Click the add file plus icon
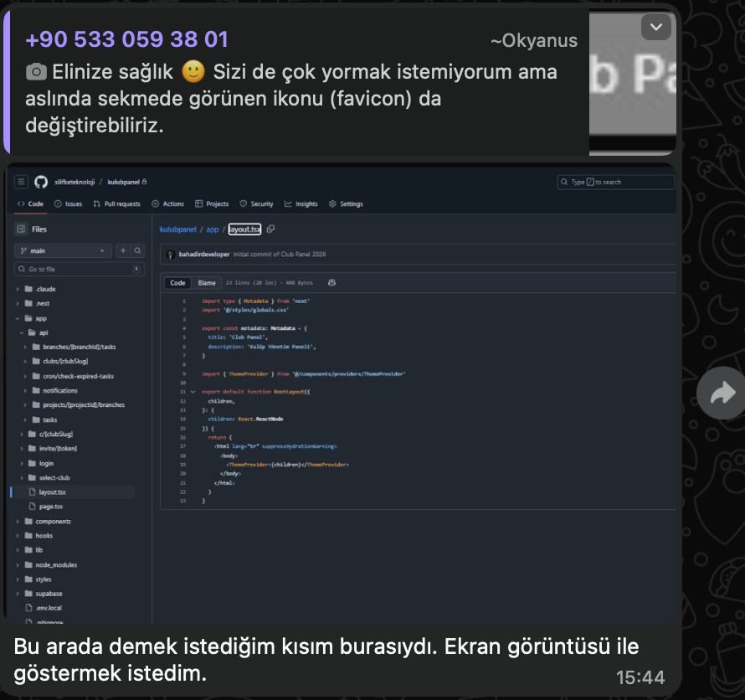745x700 pixels. [x=122, y=250]
